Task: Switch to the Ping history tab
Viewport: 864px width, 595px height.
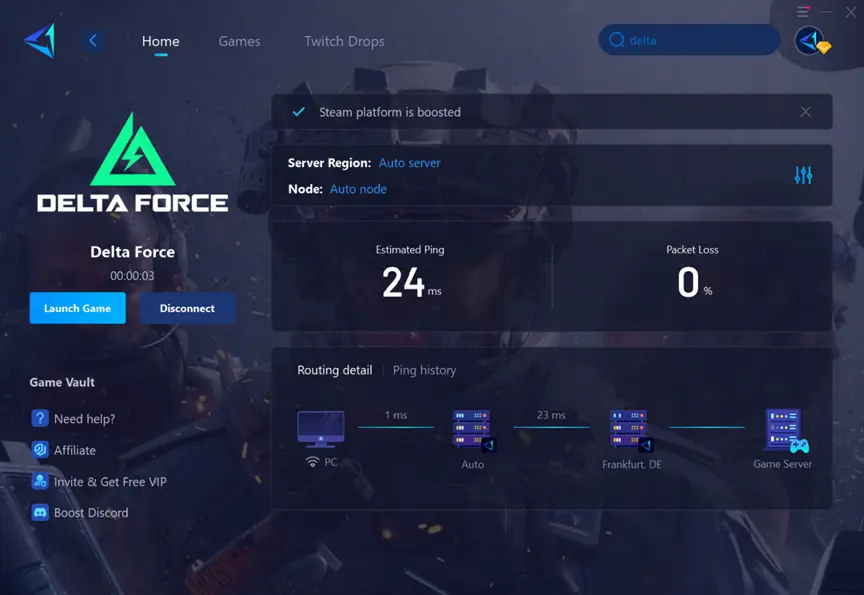Action: [x=424, y=370]
